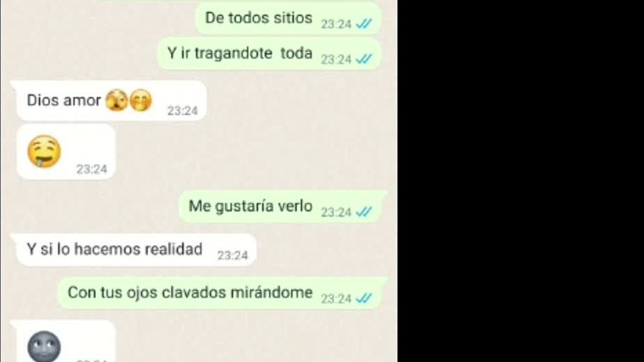644x362 pixels.
Task: Tap blue double-check on 'Me gustaría verlo'
Action: coord(364,212)
